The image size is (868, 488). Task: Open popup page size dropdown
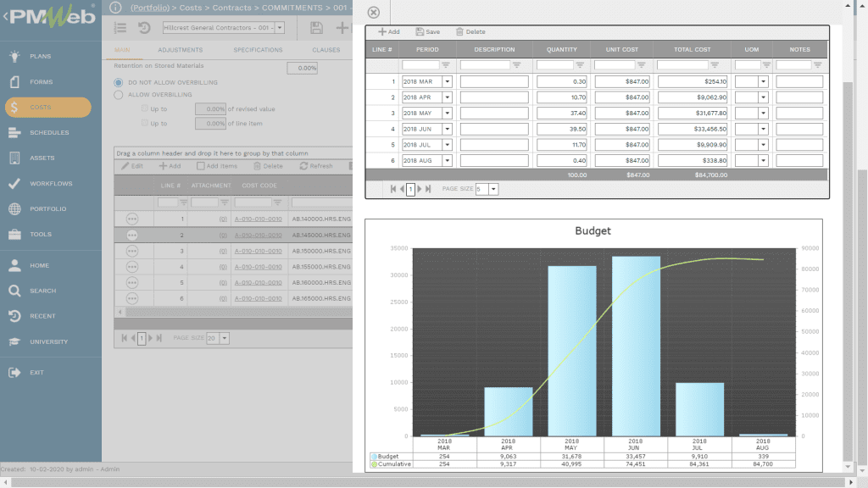493,189
